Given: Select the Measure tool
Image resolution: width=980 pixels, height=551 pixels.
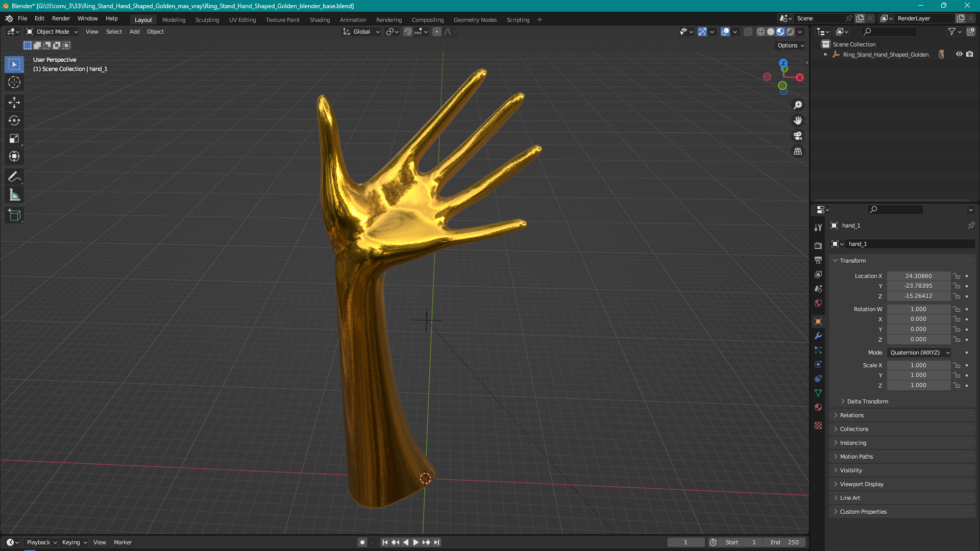Looking at the screenshot, I should [14, 195].
